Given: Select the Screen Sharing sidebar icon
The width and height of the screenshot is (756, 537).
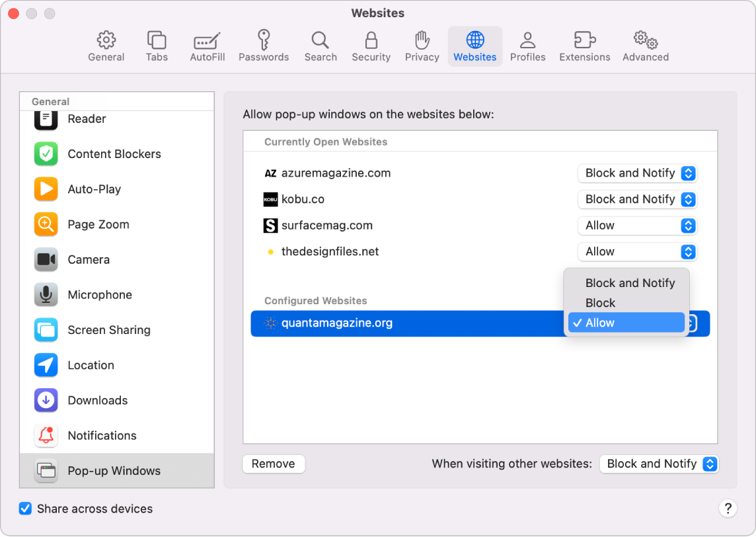Looking at the screenshot, I should click(x=46, y=329).
